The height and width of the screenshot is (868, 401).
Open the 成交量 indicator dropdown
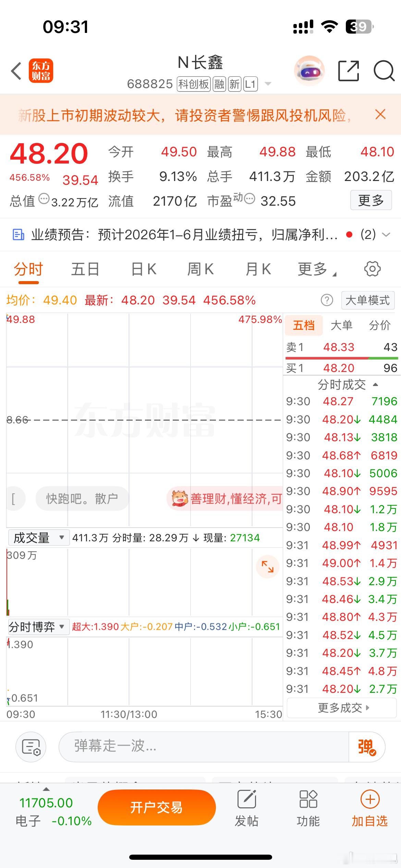pos(38,538)
